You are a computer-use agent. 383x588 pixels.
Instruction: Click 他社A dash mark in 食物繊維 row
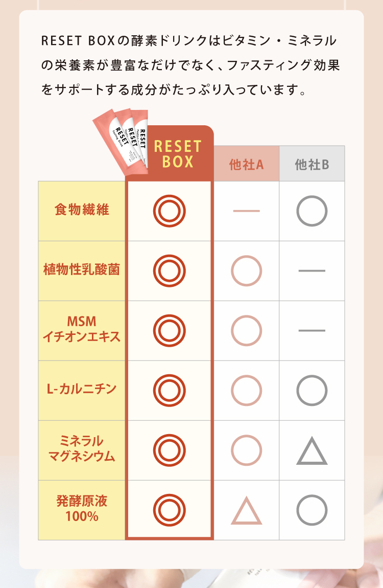[247, 211]
